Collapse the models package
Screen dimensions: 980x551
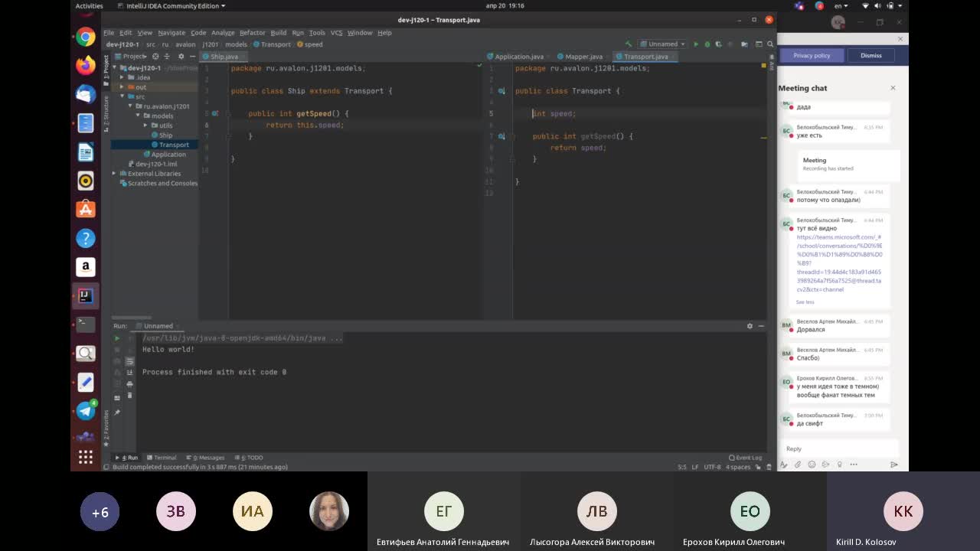138,116
